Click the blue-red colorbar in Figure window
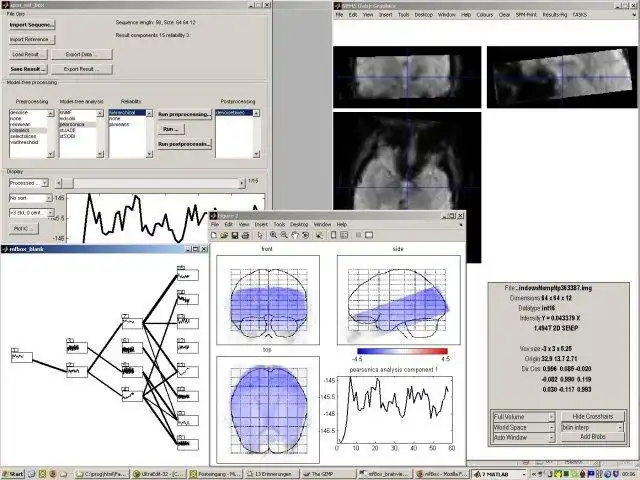 click(x=402, y=351)
